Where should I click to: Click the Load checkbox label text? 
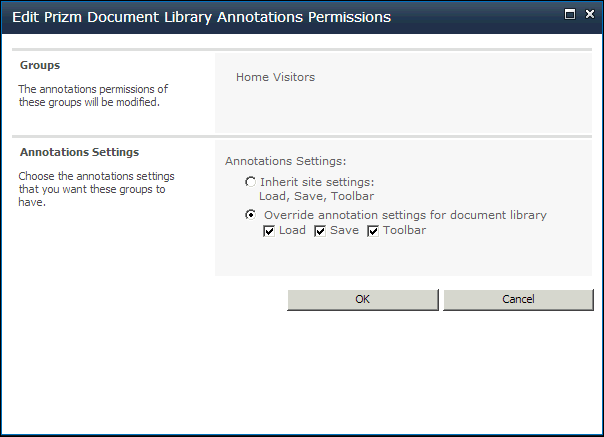point(292,230)
